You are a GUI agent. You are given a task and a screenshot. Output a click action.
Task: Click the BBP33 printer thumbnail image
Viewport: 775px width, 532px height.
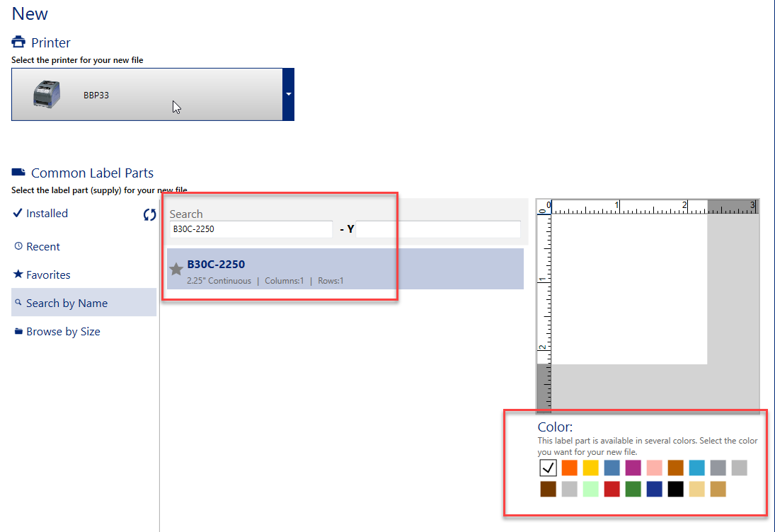click(52, 94)
